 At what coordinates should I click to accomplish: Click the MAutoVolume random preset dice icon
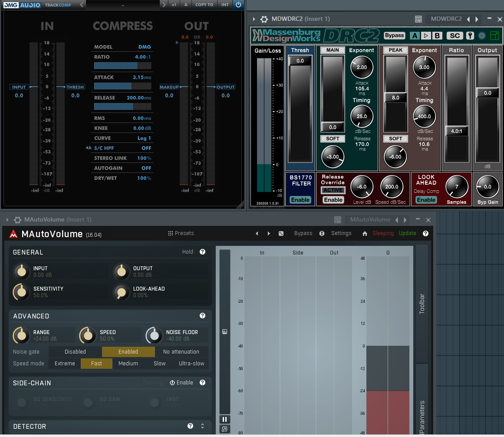click(x=281, y=233)
